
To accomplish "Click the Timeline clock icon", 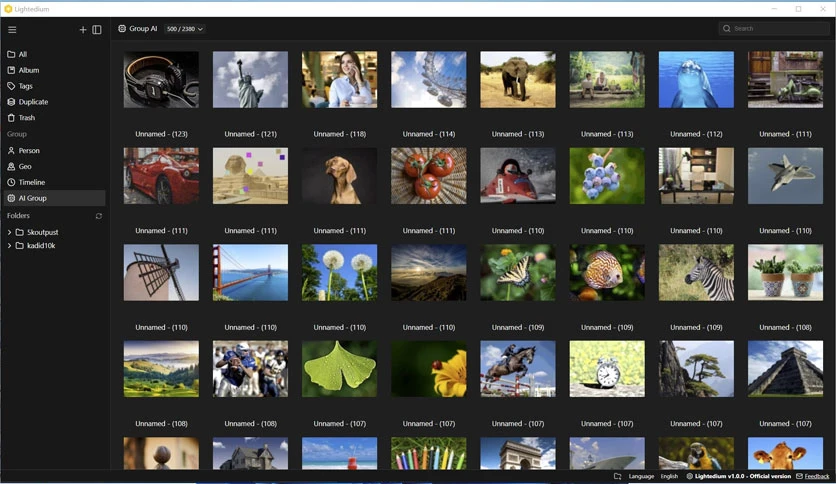I will [11, 182].
